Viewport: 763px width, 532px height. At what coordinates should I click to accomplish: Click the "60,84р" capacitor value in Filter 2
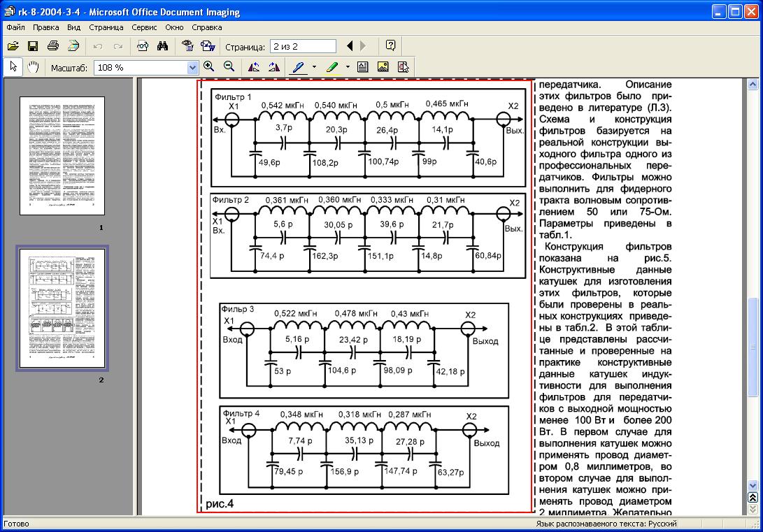click(x=488, y=255)
